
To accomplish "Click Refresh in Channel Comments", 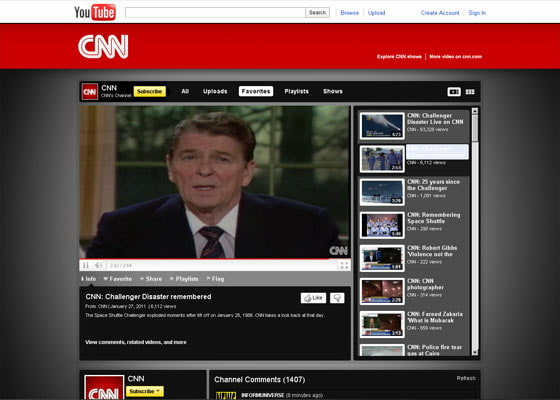I will point(466,378).
